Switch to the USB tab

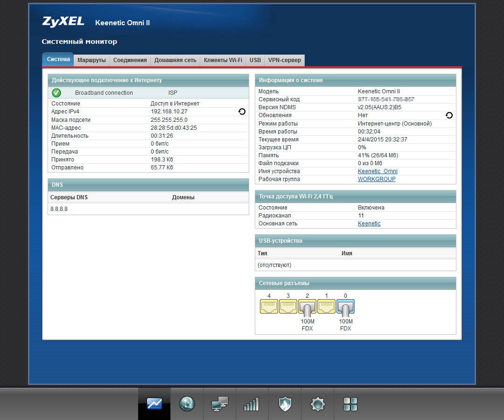(255, 60)
